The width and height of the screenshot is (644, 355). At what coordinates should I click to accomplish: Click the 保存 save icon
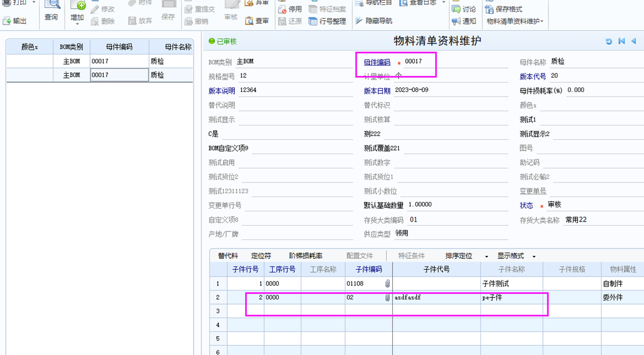point(168,4)
